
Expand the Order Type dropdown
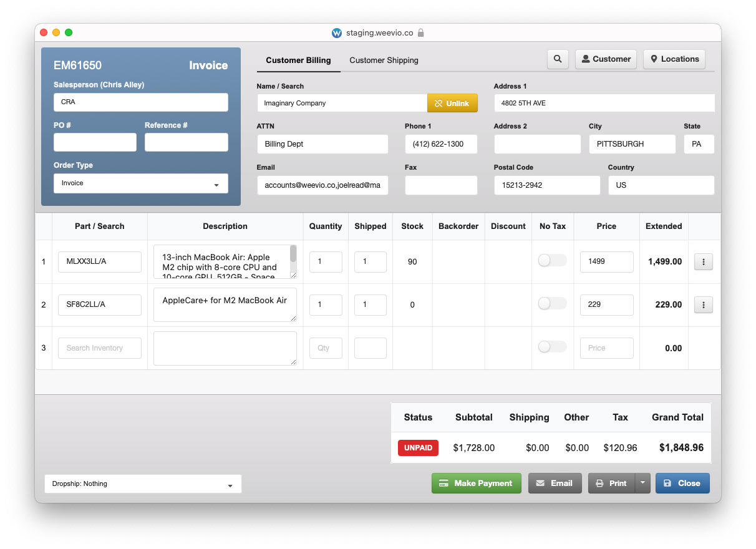(141, 183)
